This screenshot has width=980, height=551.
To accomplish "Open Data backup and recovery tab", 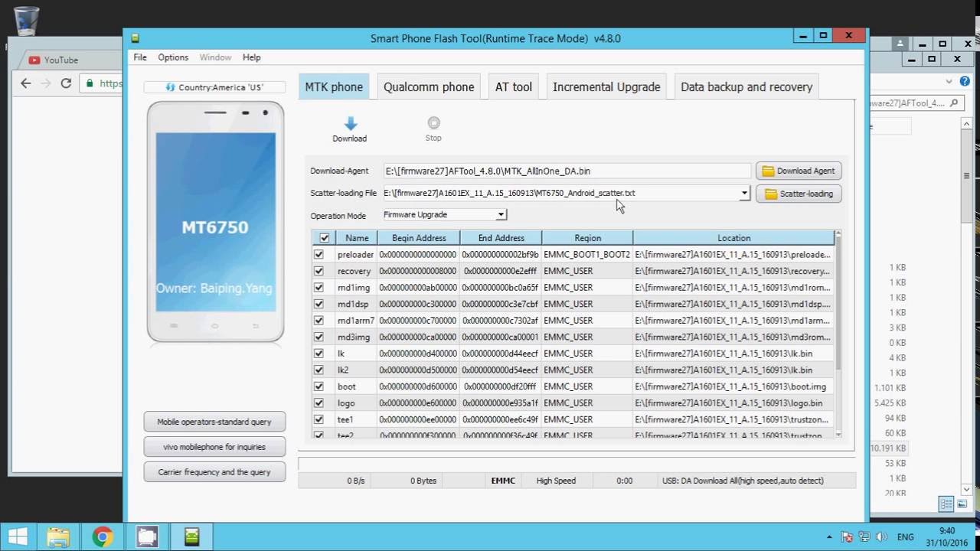I will [746, 86].
